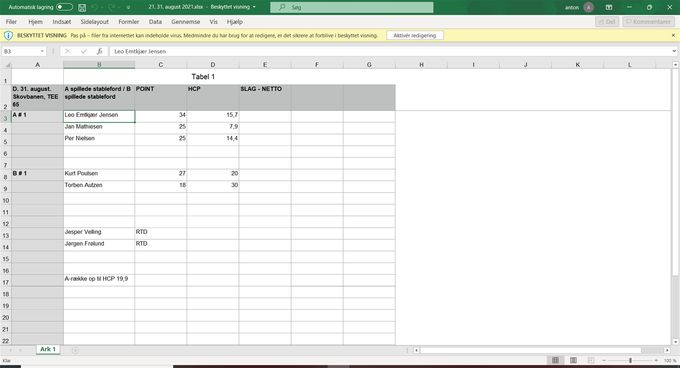Open the Sidelayout tab

click(95, 22)
